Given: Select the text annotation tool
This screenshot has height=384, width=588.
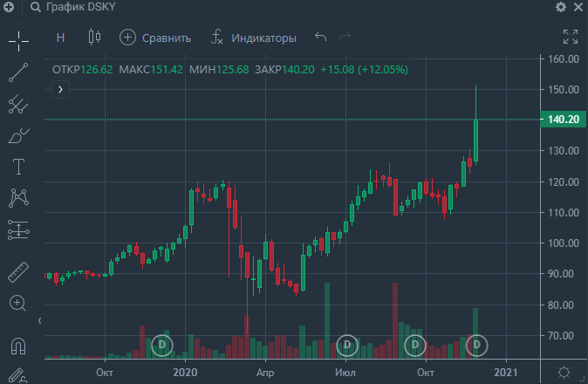Looking at the screenshot, I should pyautogui.click(x=18, y=167).
